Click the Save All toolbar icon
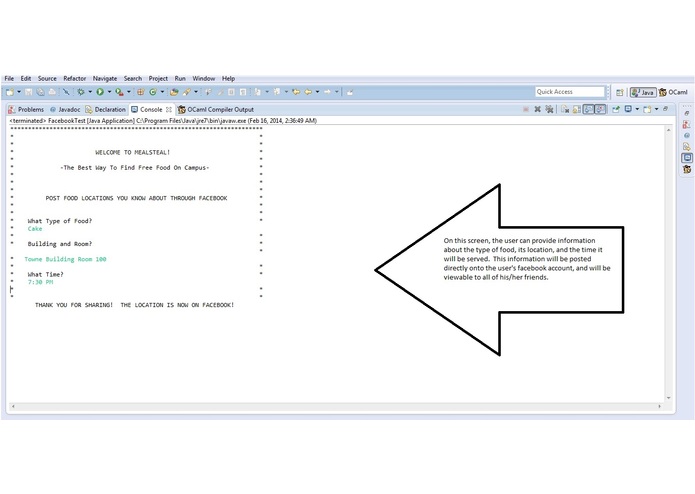The image size is (695, 494). pos(40,92)
